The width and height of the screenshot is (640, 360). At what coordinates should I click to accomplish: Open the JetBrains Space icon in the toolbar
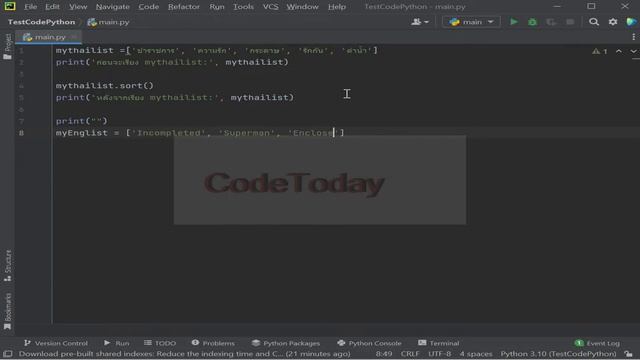(x=631, y=22)
